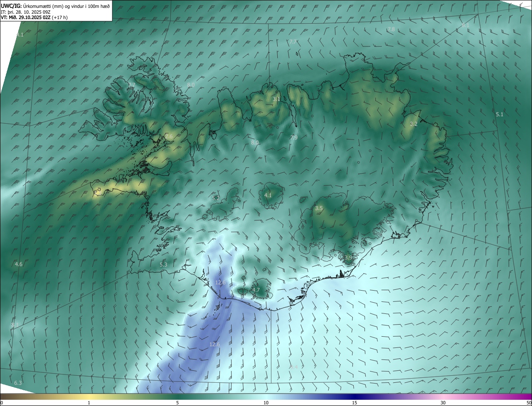Click the 12.6 label on the south coast shoreline

[220, 283]
